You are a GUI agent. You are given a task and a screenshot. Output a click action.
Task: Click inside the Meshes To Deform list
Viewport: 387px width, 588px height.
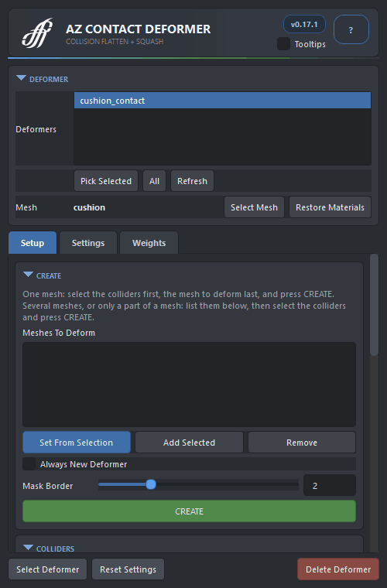[189, 385]
